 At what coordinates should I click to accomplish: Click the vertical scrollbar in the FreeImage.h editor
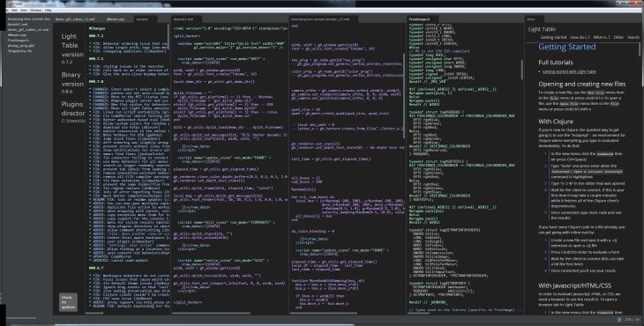(522, 70)
